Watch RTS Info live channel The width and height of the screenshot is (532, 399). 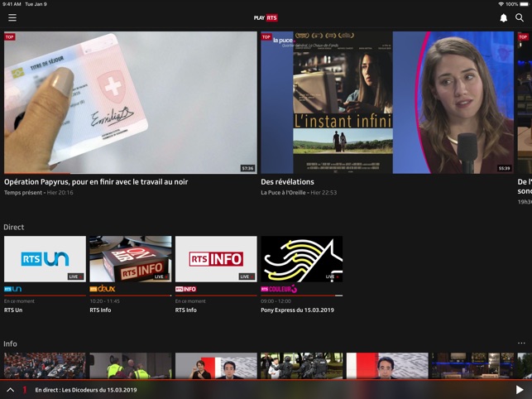tap(216, 259)
